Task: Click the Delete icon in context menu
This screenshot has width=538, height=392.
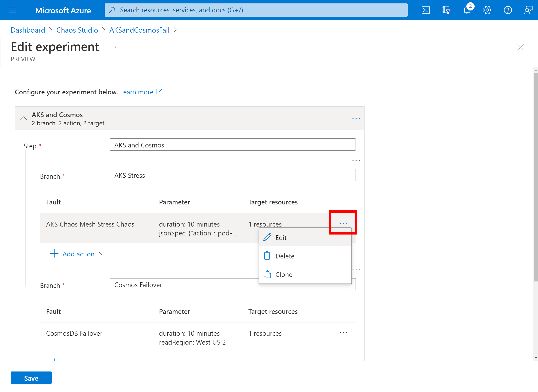Action: (267, 256)
